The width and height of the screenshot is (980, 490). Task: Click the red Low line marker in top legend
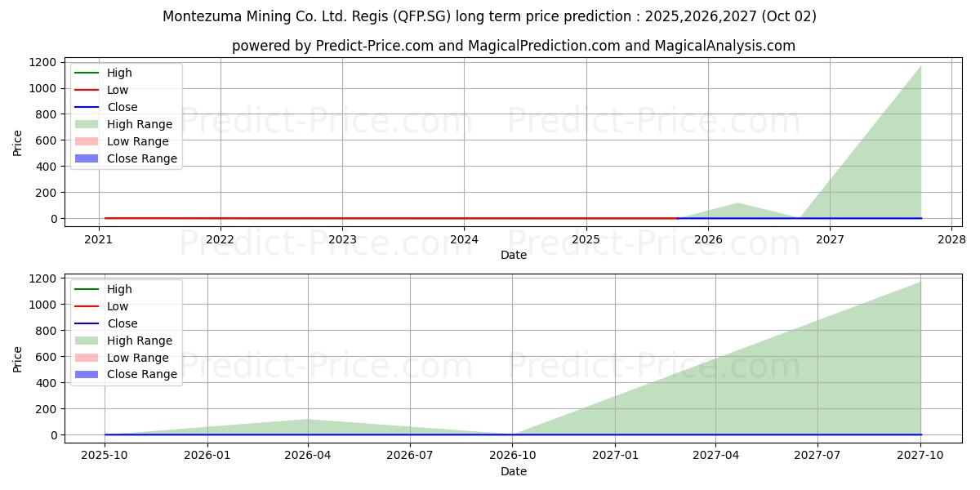(86, 90)
